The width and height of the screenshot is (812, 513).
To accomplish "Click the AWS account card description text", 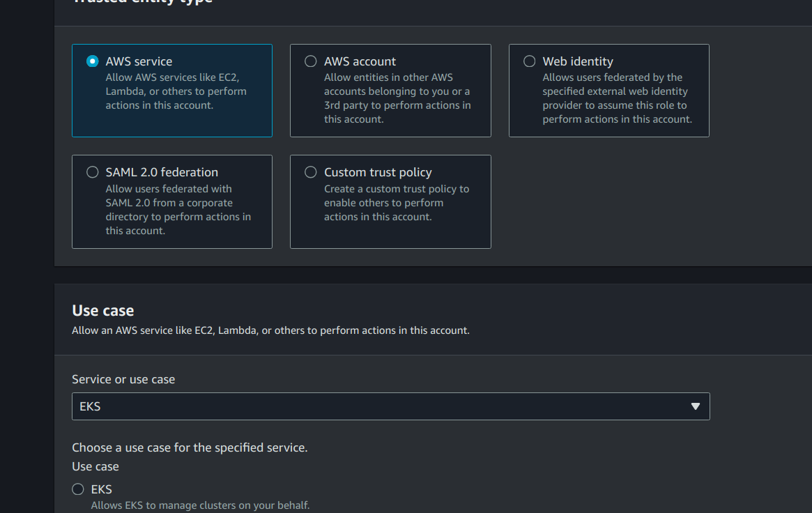I will (x=397, y=98).
